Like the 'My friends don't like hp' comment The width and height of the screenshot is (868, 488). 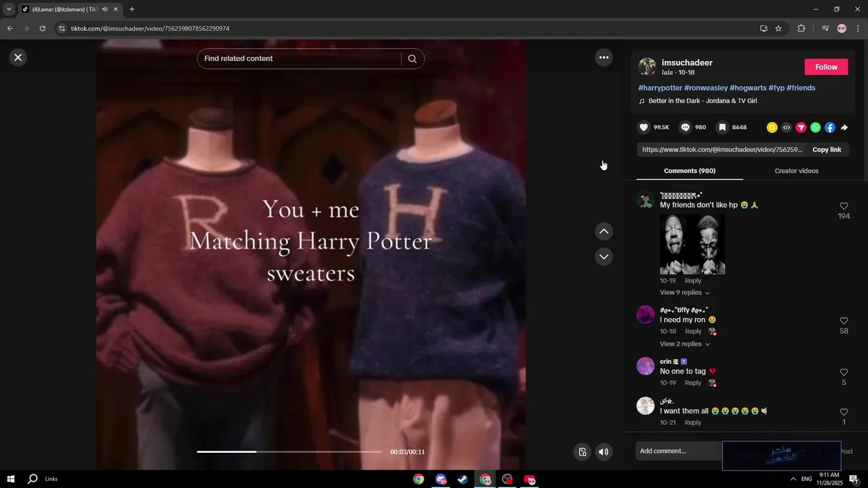pos(844,206)
